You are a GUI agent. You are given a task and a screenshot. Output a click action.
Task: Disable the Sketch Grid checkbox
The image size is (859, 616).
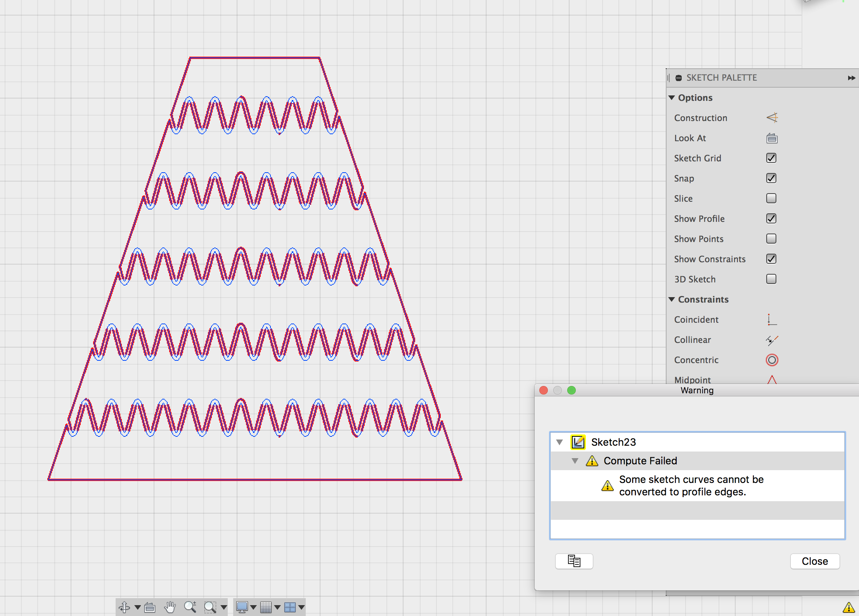coord(771,158)
